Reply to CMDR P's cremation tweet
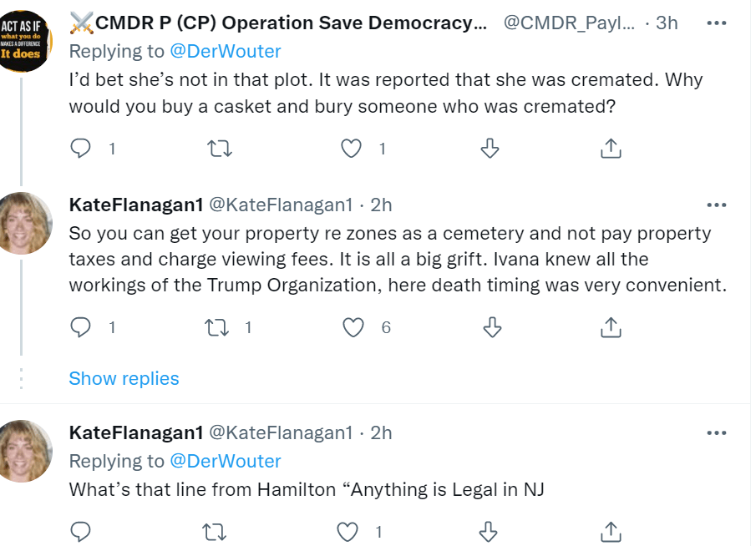This screenshot has height=546, width=756. [x=80, y=149]
